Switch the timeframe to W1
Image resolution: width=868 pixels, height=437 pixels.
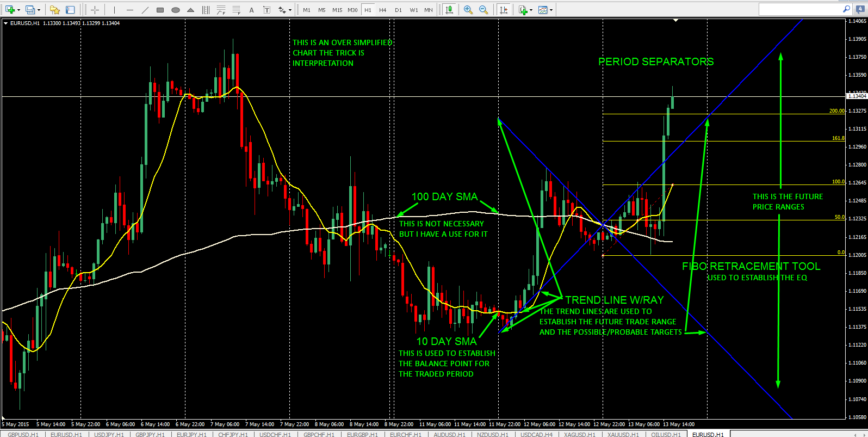[x=414, y=10]
